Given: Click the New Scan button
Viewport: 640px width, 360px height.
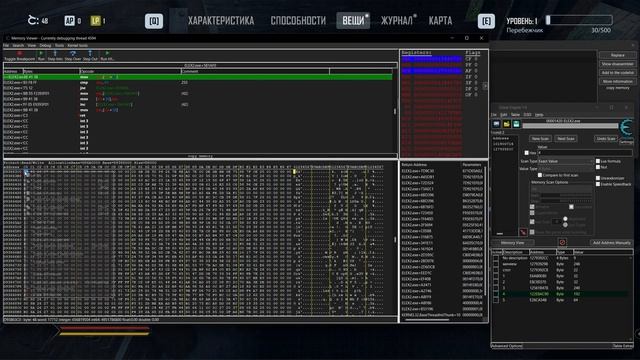Looking at the screenshot, I should (x=540, y=139).
